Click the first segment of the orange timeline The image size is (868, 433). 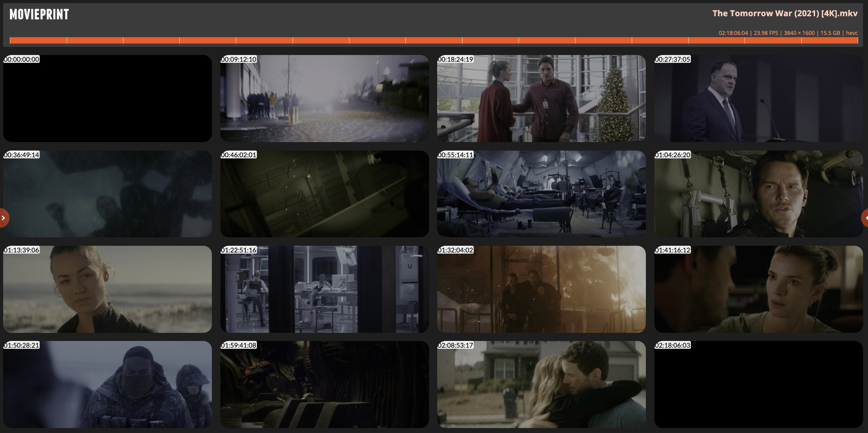[x=38, y=40]
